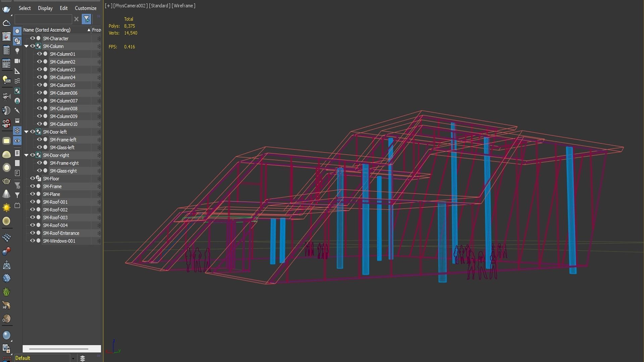Collapse the SM-Door-left group
Image resolution: width=644 pixels, height=362 pixels.
coord(26,132)
